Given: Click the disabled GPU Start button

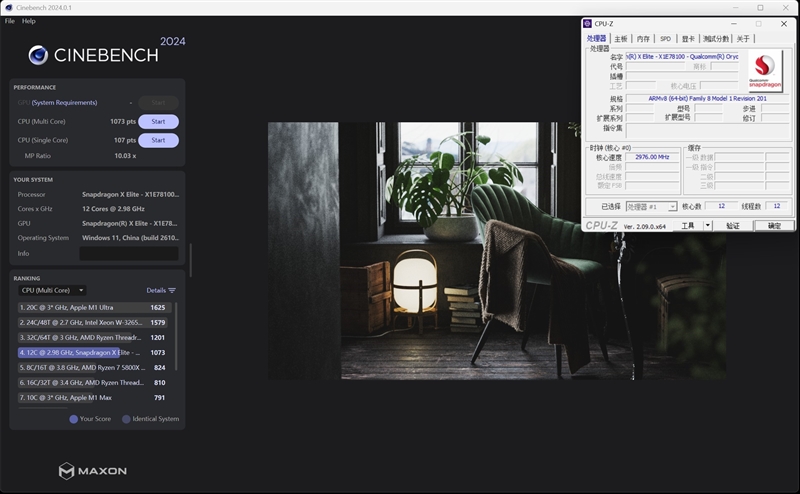Looking at the screenshot, I should pos(158,103).
